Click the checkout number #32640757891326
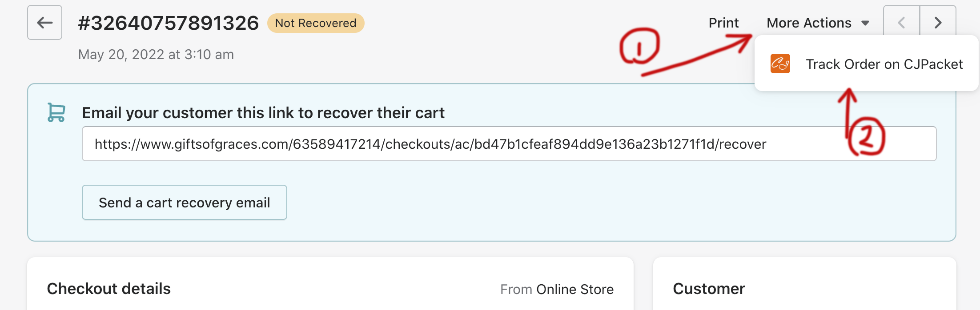 pyautogui.click(x=168, y=23)
